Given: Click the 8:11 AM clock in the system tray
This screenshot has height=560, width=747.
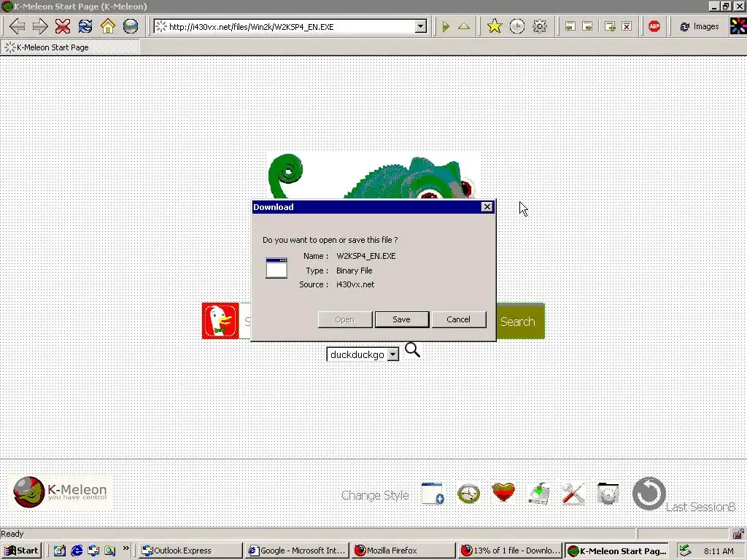Looking at the screenshot, I should pyautogui.click(x=719, y=551).
